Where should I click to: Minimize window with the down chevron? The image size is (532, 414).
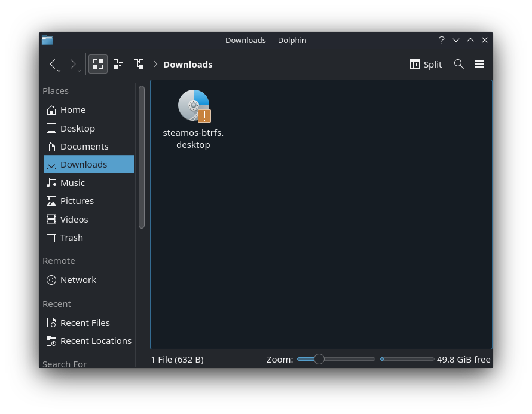click(x=456, y=41)
